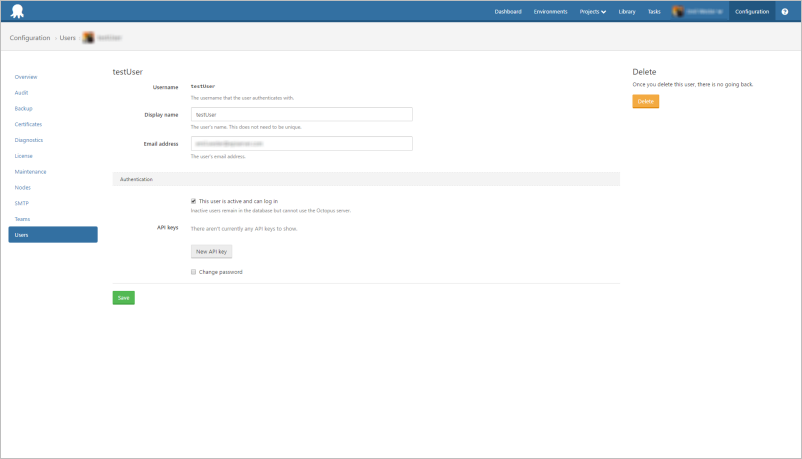Open the Teams page from sidebar
This screenshot has height=459, width=802.
point(22,219)
